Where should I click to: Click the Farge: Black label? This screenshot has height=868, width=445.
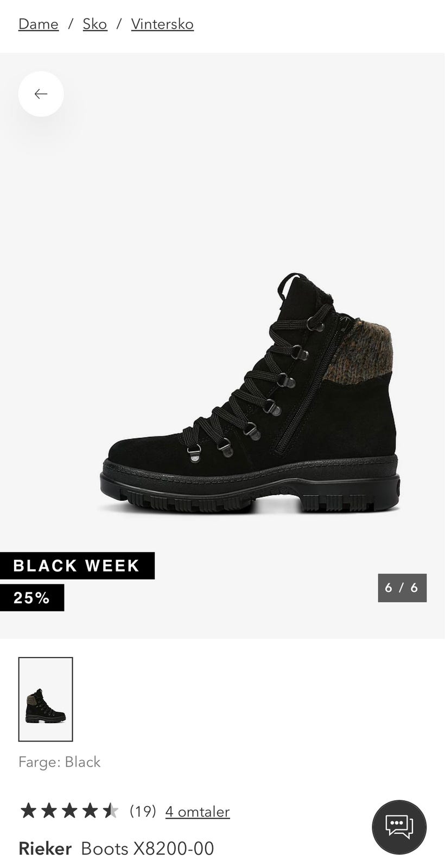point(60,762)
